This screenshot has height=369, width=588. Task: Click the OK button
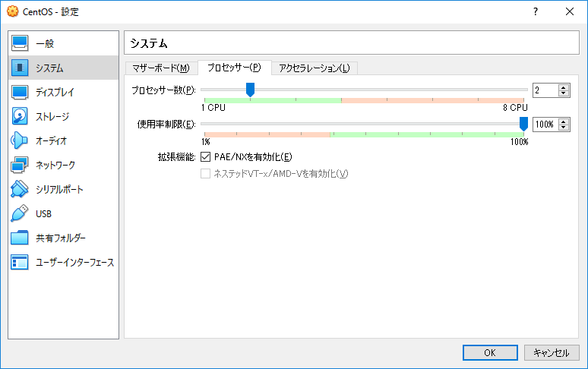[x=490, y=352]
